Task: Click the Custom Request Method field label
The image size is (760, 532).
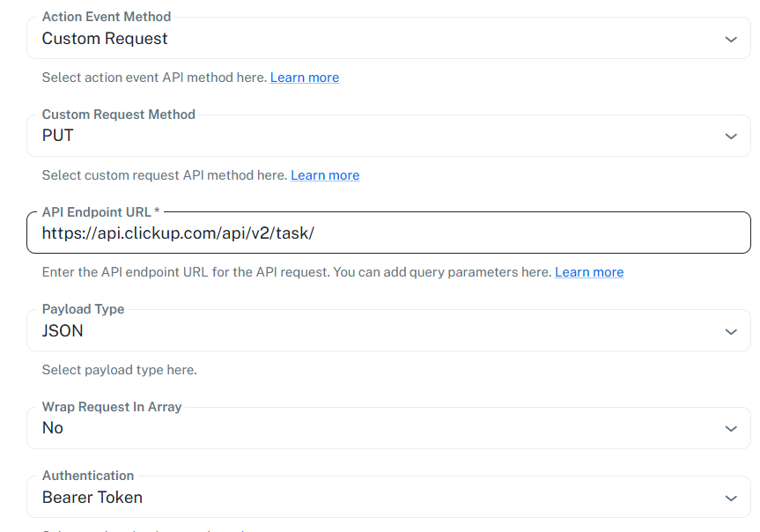Action: pyautogui.click(x=118, y=115)
